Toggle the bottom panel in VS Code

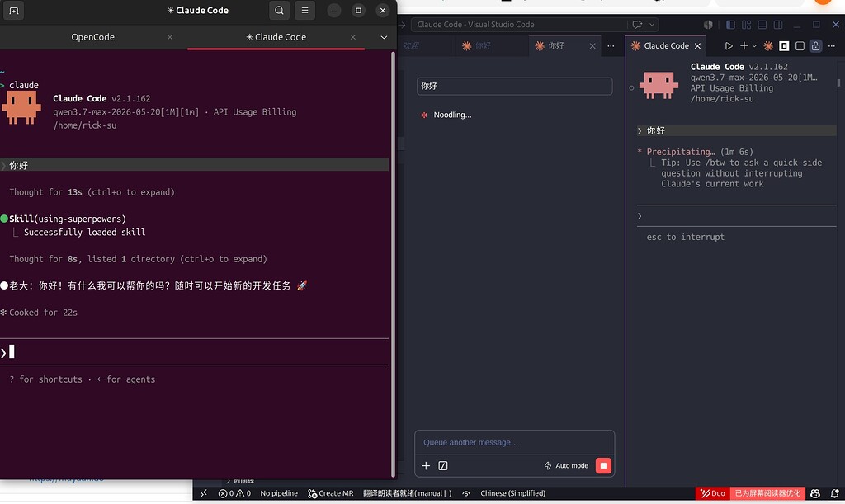(x=762, y=24)
